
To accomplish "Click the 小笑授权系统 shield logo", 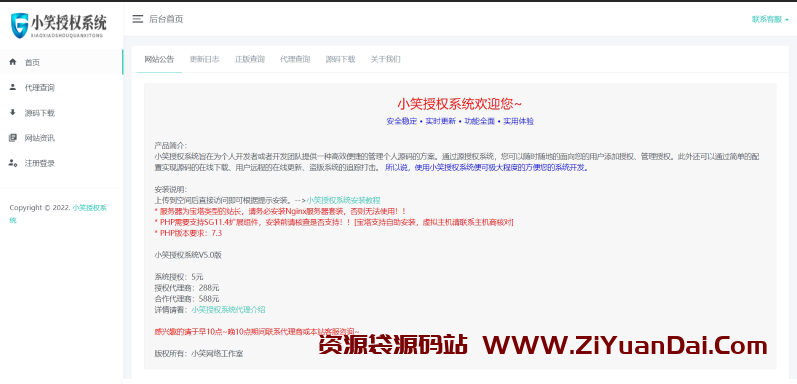I will click(x=59, y=25).
